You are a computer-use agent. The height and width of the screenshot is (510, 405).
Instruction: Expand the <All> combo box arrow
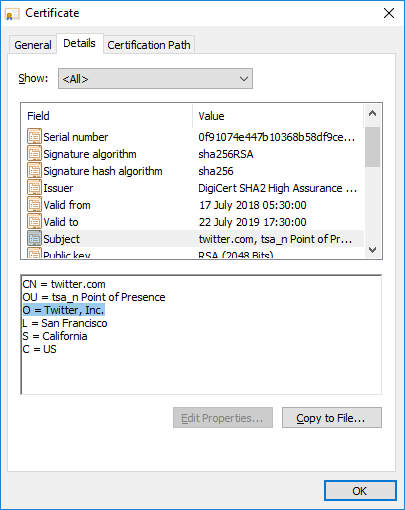point(244,79)
